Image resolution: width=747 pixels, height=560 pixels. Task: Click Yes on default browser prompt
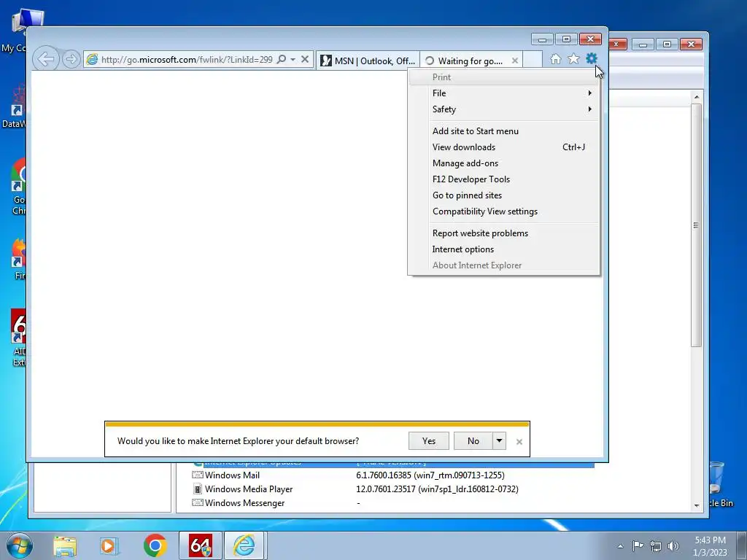(429, 441)
